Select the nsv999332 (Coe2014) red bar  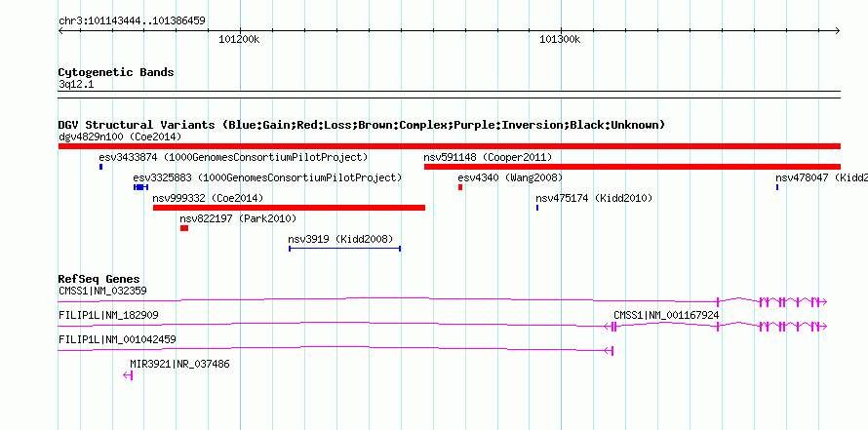click(x=289, y=208)
